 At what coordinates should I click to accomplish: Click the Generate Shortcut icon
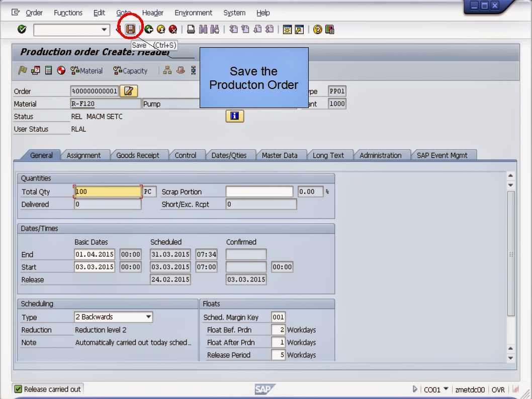pyautogui.click(x=299, y=30)
